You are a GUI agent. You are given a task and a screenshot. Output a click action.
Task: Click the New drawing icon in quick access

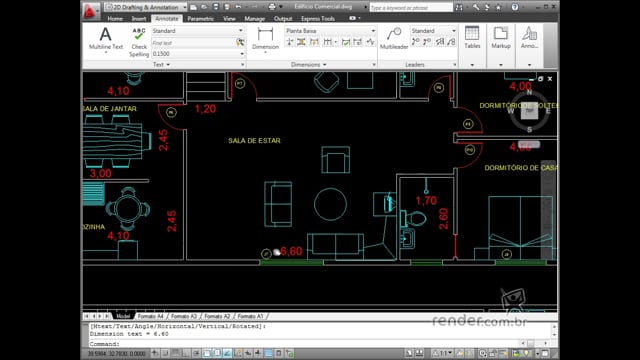193,7
